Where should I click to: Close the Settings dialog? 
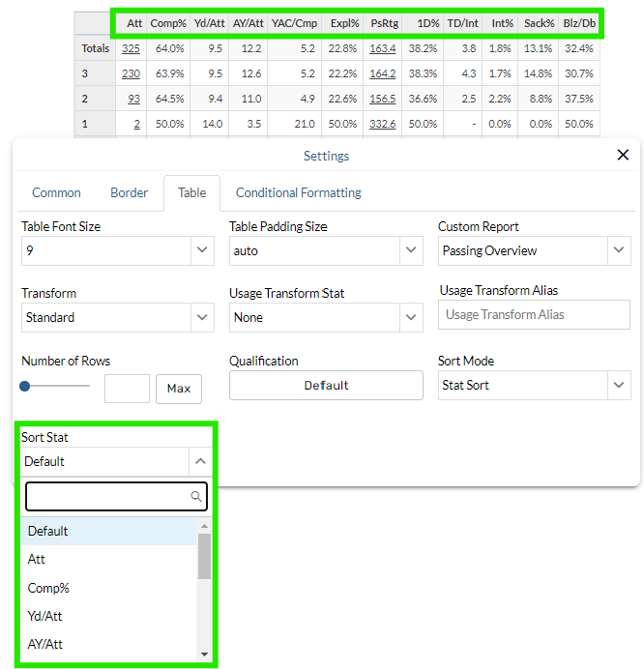[x=623, y=155]
